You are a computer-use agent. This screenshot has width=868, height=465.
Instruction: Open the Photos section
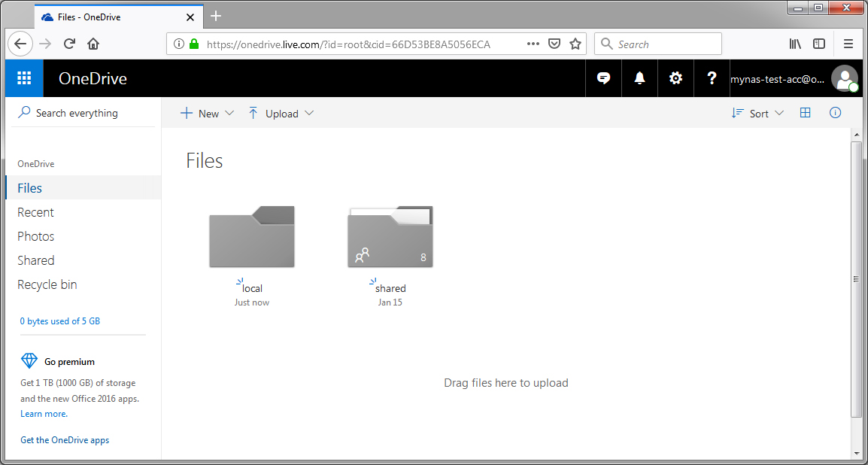(35, 236)
